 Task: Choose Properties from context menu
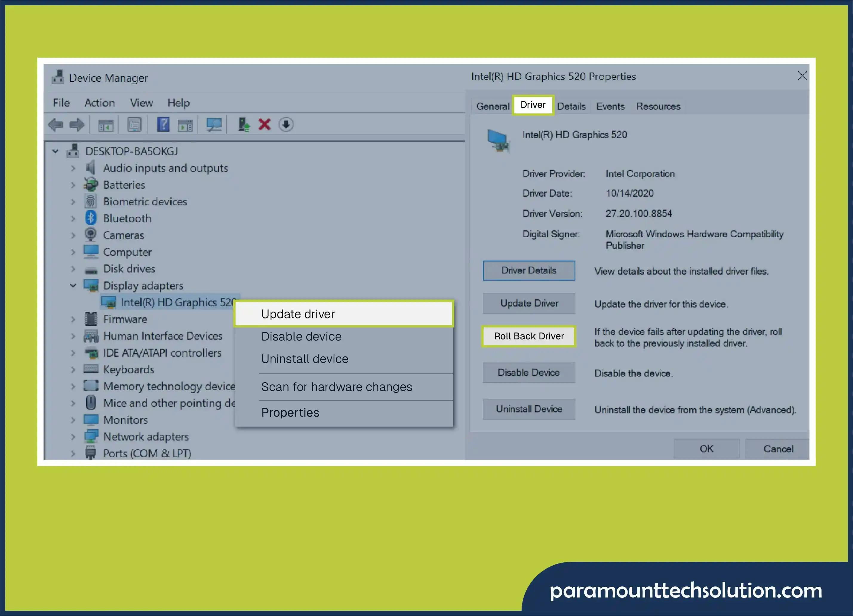coord(344,412)
